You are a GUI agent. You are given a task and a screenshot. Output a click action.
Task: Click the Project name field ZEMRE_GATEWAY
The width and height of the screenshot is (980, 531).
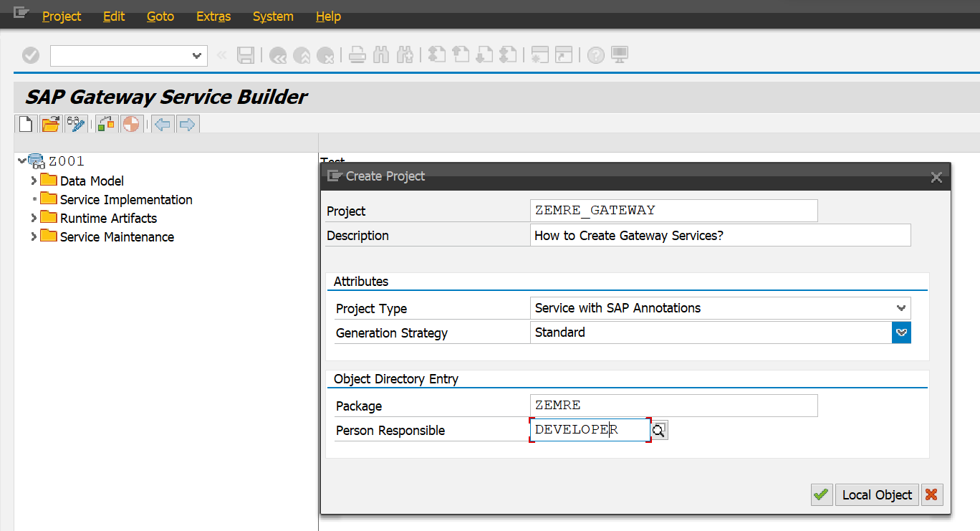673,211
